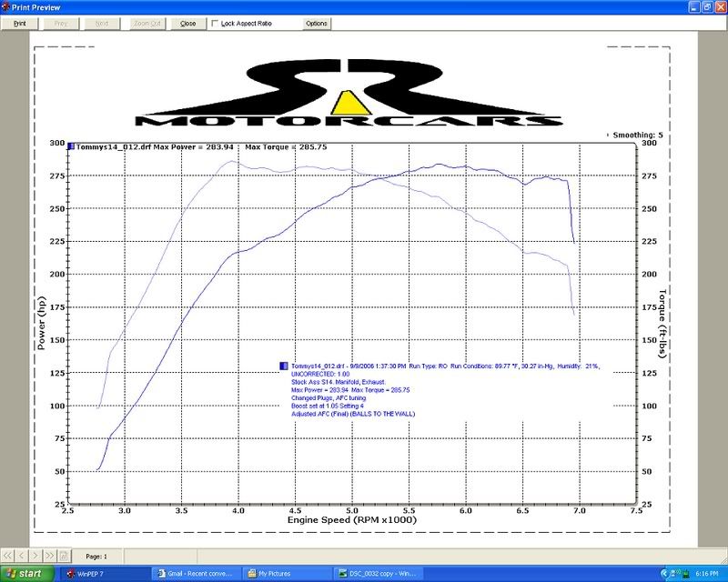Enable the Lock Aspect Ratio checkbox

215,24
